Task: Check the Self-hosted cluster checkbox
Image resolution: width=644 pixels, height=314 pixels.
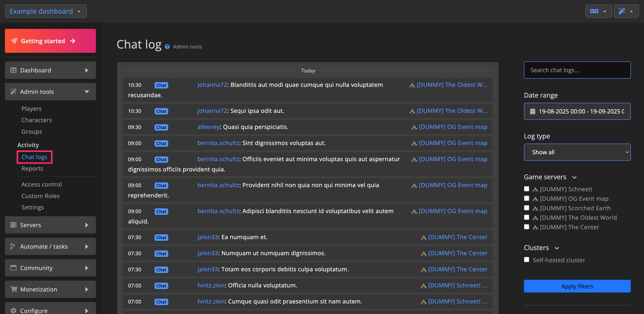Action: (527, 260)
